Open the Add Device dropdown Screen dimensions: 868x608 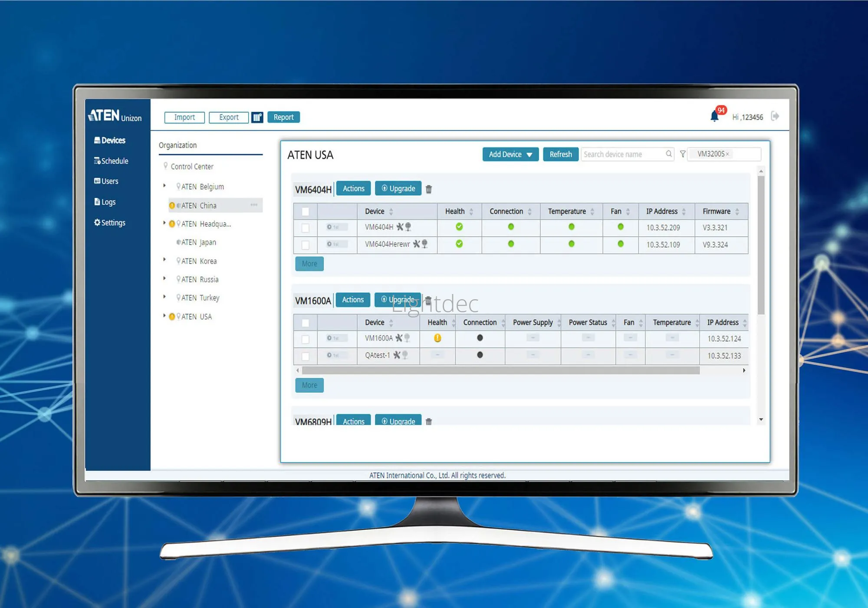tap(510, 154)
